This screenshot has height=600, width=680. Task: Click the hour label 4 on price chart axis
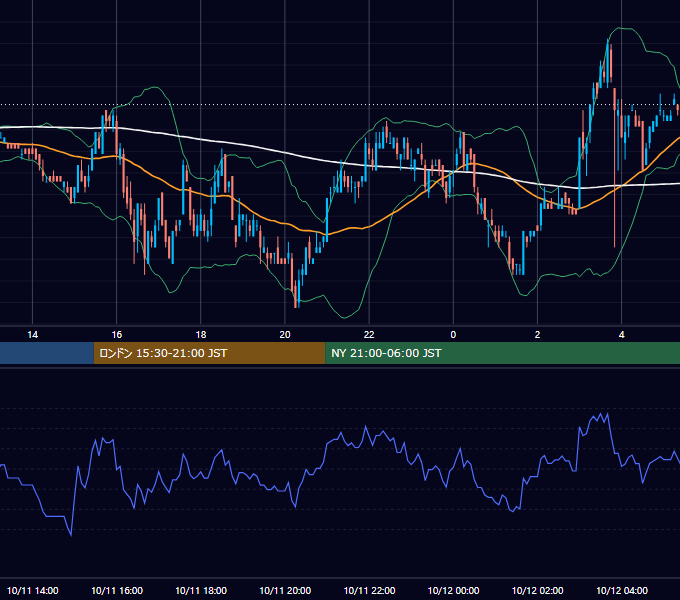tap(621, 335)
